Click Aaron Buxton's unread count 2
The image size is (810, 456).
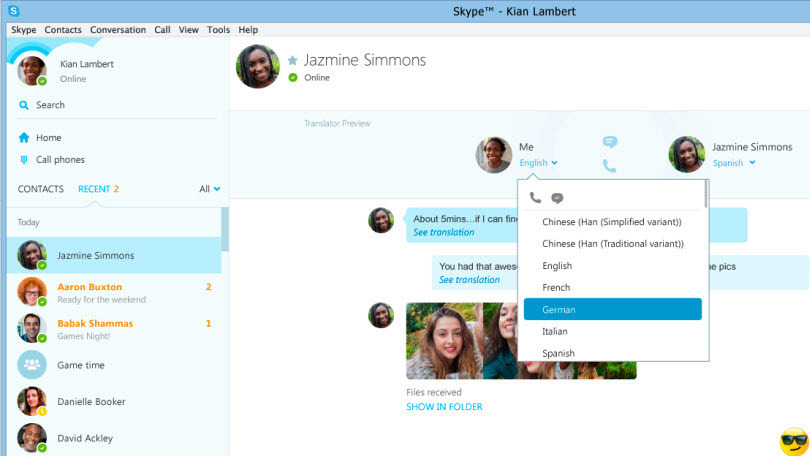coord(209,287)
